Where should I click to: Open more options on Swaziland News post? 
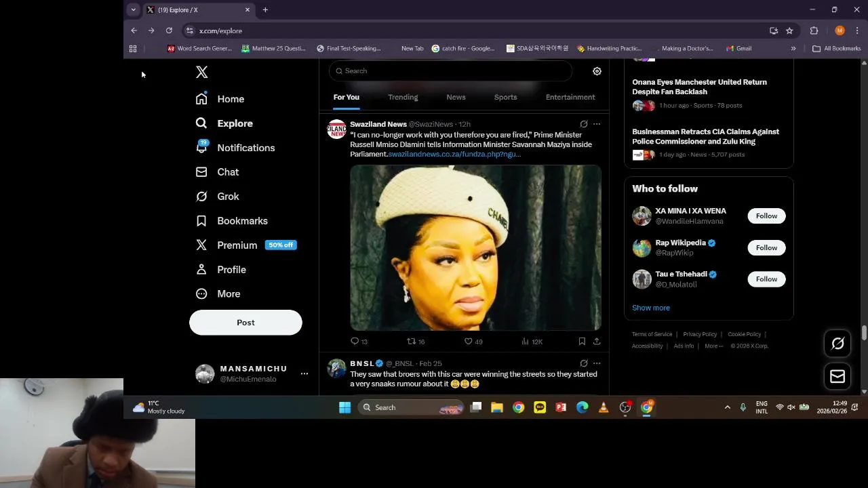pyautogui.click(x=597, y=124)
